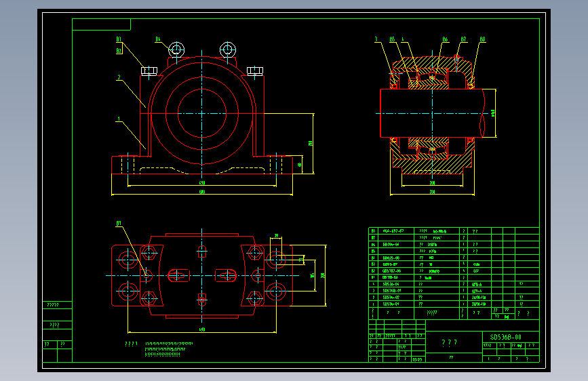Select callout label 3 on section view
The width and height of the screenshot is (588, 381).
(x=376, y=39)
